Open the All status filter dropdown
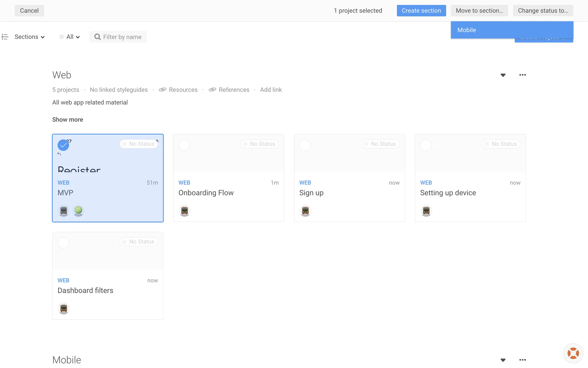Image resolution: width=588 pixels, height=368 pixels. point(70,37)
